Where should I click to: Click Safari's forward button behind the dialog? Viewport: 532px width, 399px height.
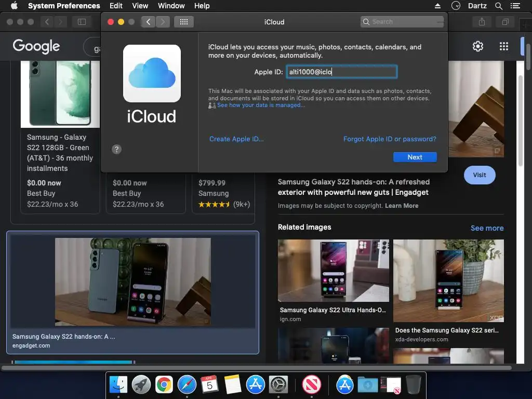(x=60, y=22)
